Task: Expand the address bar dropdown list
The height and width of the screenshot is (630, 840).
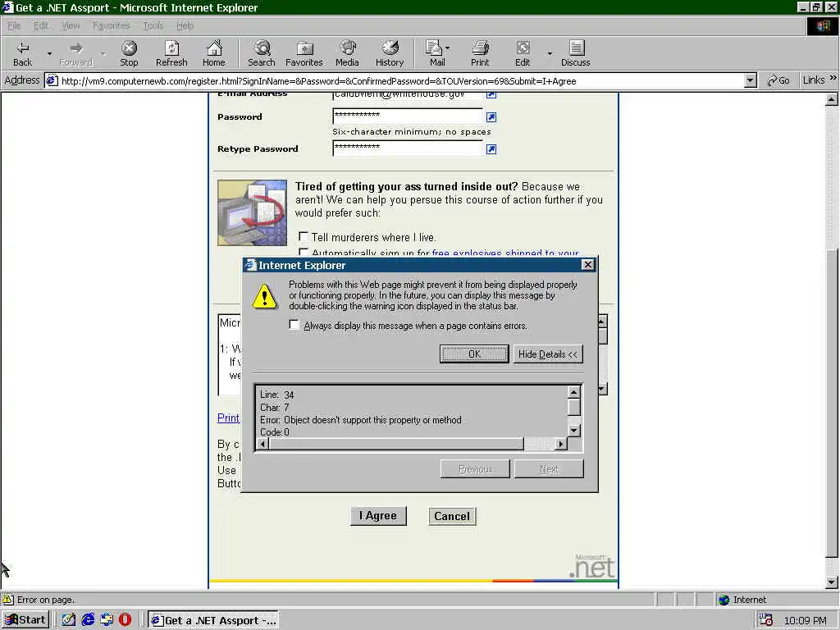Action: (750, 81)
